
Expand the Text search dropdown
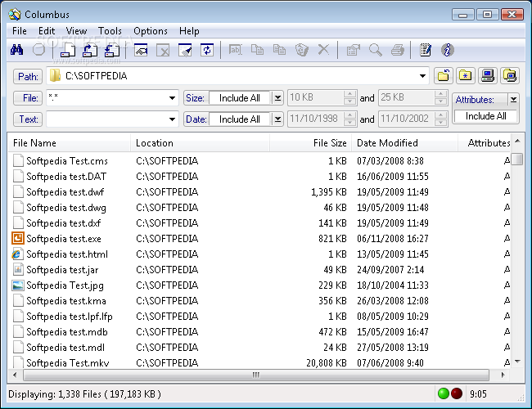[x=173, y=119]
